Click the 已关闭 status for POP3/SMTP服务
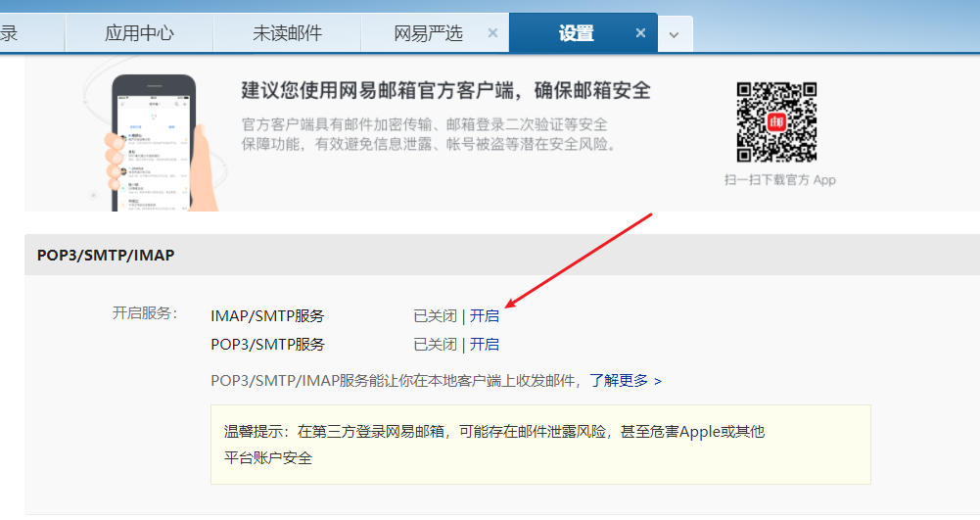 (x=435, y=345)
